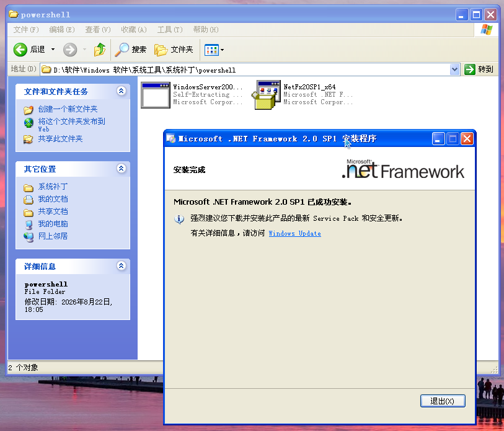This screenshot has width=504, height=431.
Task: Select the NetFx20SP1_x64 installer icon
Action: pyautogui.click(x=266, y=95)
